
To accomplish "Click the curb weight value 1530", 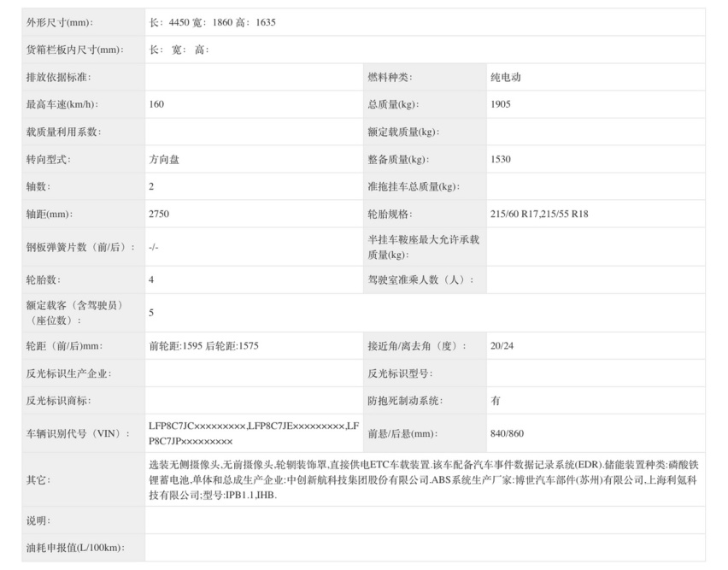I will pos(501,159).
